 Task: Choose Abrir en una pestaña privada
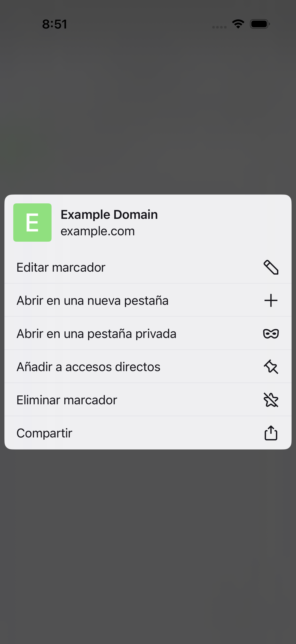pyautogui.click(x=148, y=334)
